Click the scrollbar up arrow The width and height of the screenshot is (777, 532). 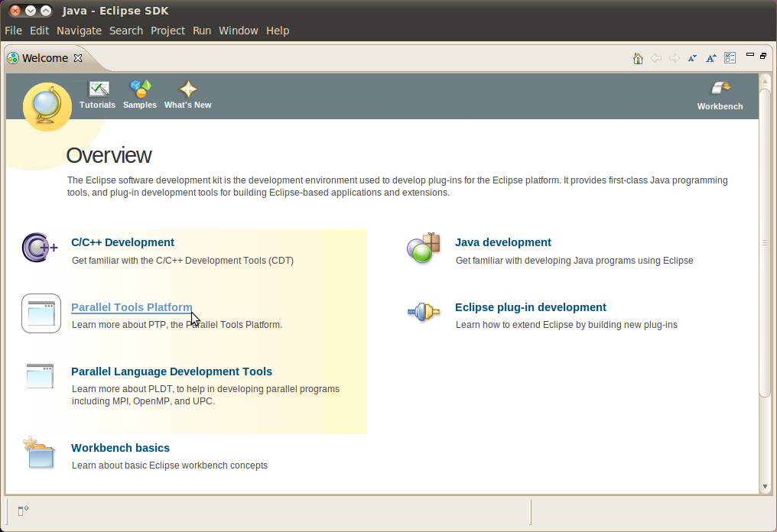click(x=765, y=81)
